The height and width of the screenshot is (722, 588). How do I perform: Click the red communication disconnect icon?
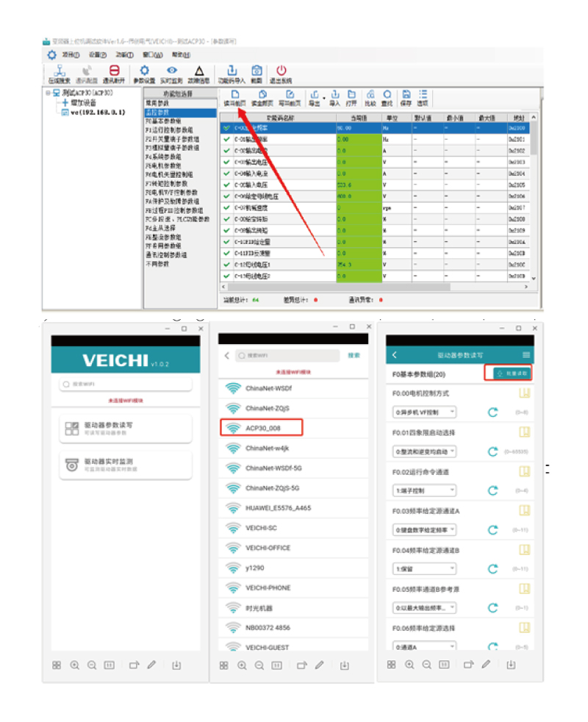coord(114,71)
